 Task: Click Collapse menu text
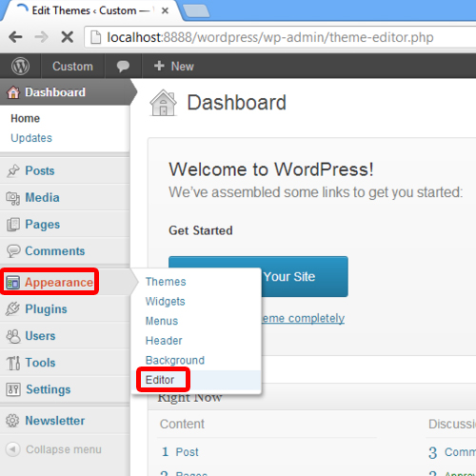point(64,449)
